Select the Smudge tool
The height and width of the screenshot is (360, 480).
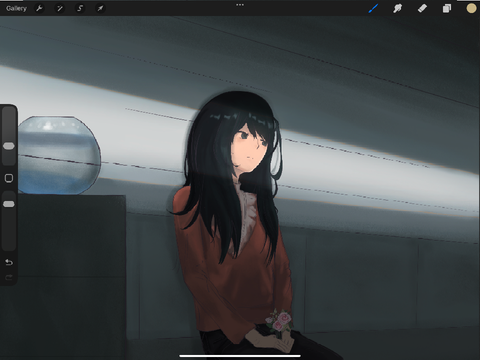click(397, 8)
